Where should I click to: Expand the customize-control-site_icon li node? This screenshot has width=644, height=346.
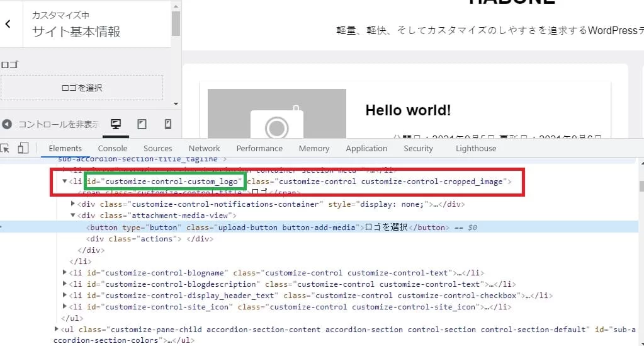(64, 306)
